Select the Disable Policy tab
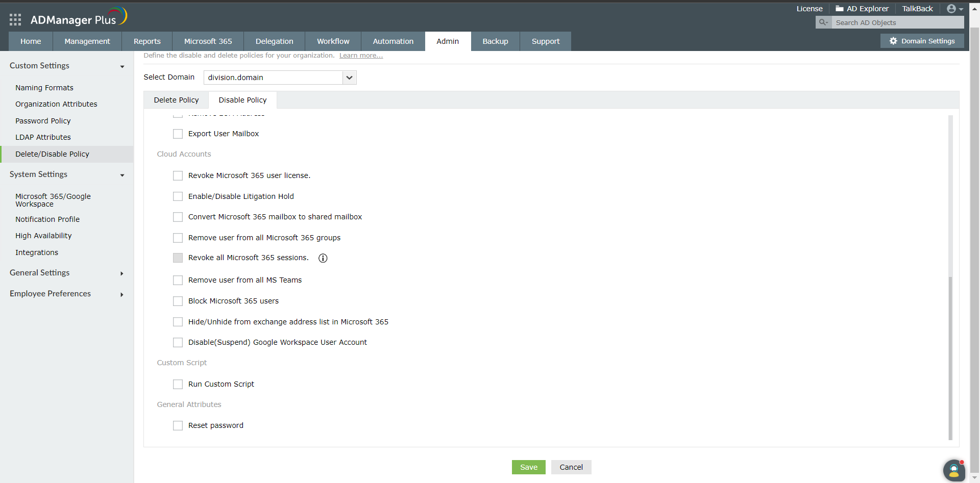Screen dimensions: 980x483 tap(243, 100)
